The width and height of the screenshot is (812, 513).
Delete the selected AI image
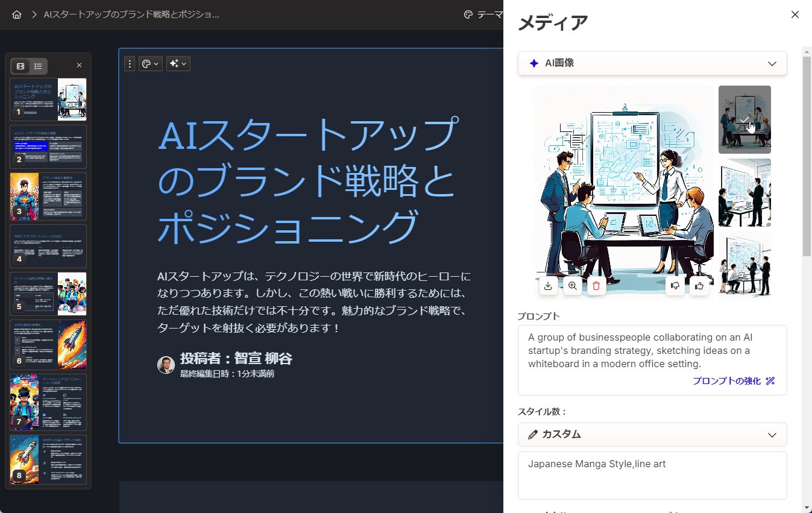pyautogui.click(x=596, y=285)
